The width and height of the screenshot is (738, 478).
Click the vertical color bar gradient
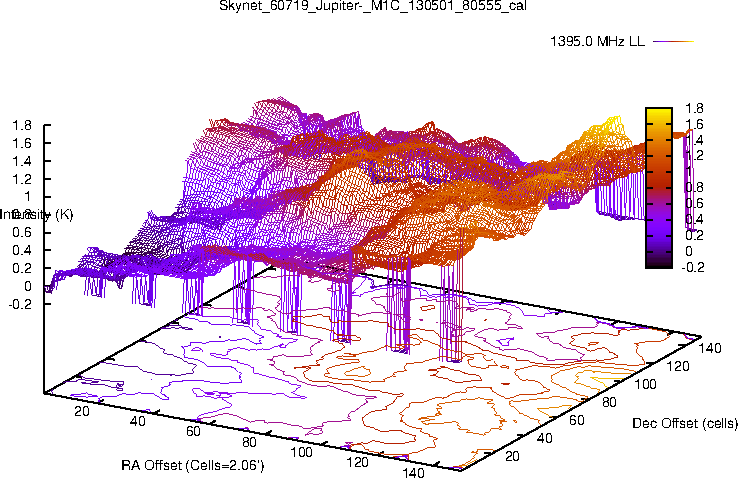[x=659, y=188]
